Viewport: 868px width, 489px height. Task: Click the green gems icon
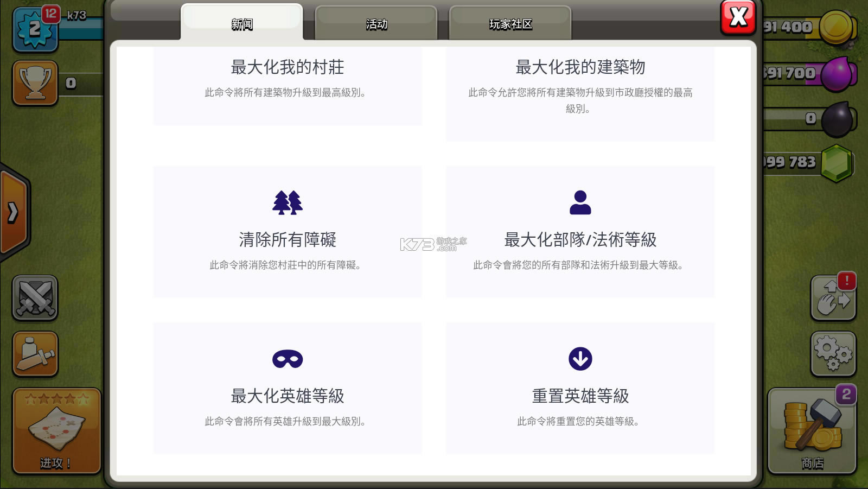(837, 163)
